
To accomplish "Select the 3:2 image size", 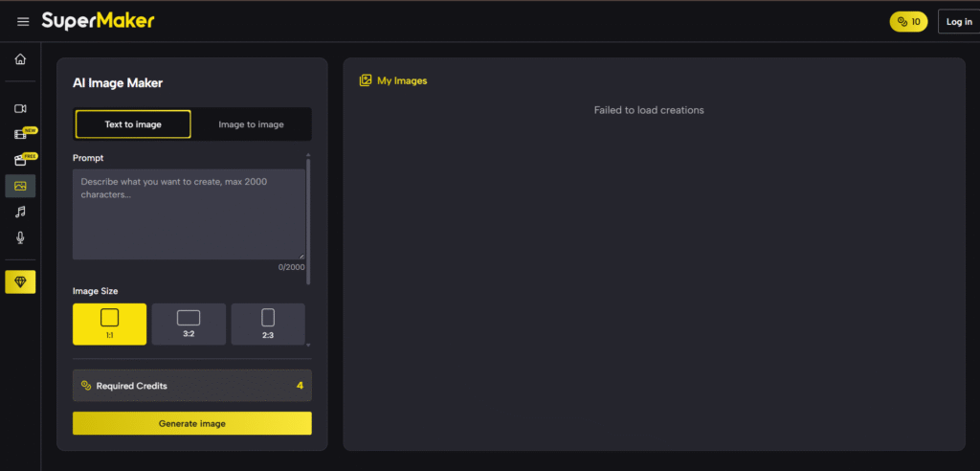I will click(189, 324).
